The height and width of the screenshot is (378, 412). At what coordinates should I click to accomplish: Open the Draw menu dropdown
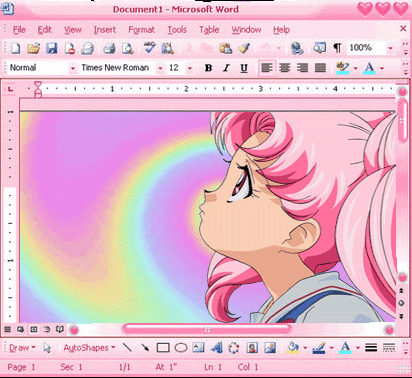22,348
